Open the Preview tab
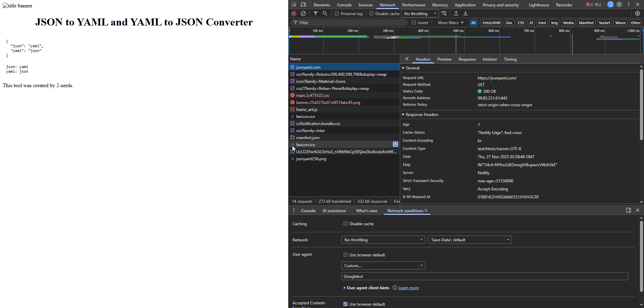644x308 pixels. tap(444, 59)
